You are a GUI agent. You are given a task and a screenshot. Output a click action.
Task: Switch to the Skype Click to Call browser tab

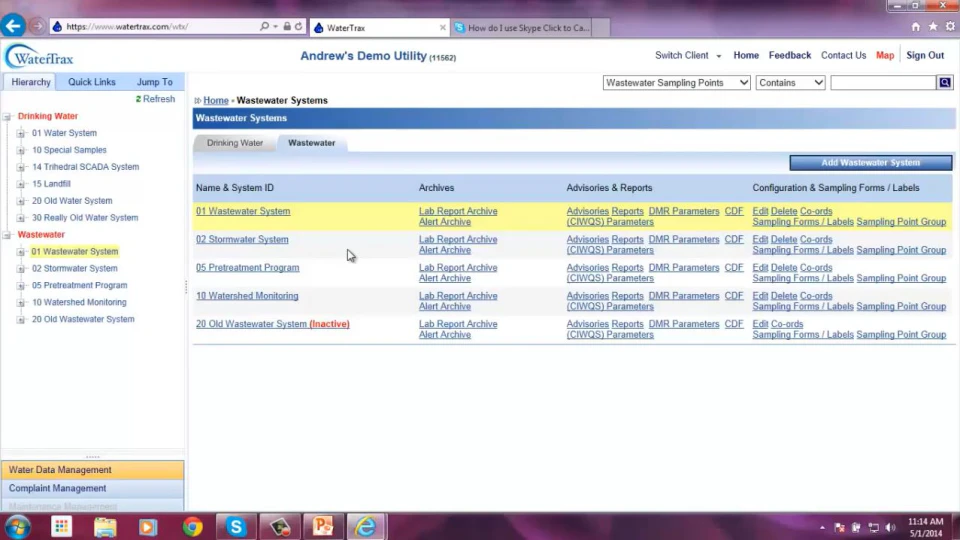click(x=522, y=28)
